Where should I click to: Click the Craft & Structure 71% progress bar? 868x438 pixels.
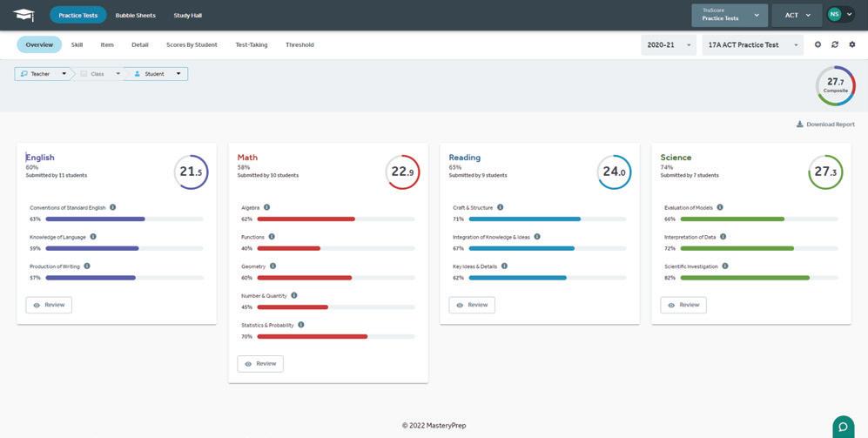(x=548, y=219)
